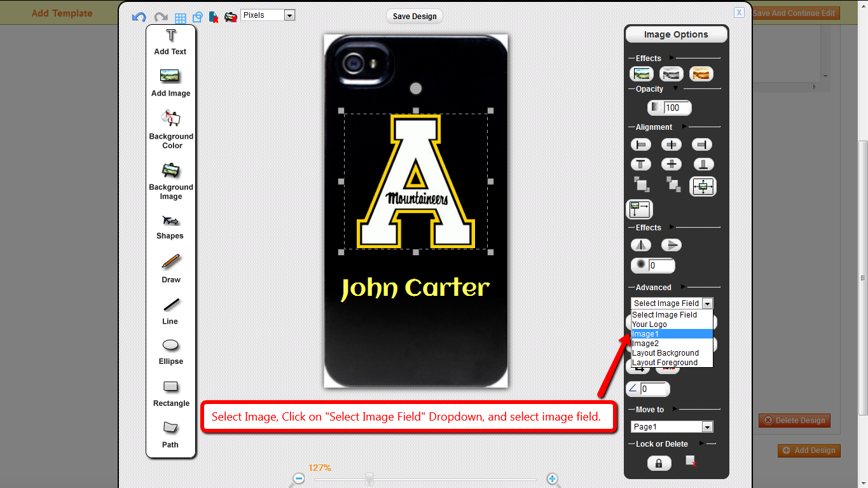Screen dimensions: 868x488
Task: Click the opacity value field
Action: pyautogui.click(x=677, y=108)
